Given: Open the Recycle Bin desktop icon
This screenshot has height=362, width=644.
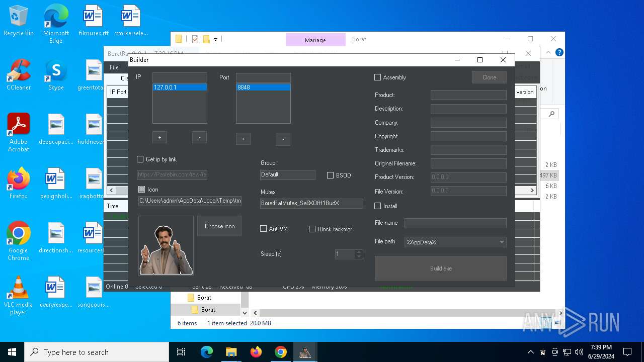Looking at the screenshot, I should tap(19, 21).
